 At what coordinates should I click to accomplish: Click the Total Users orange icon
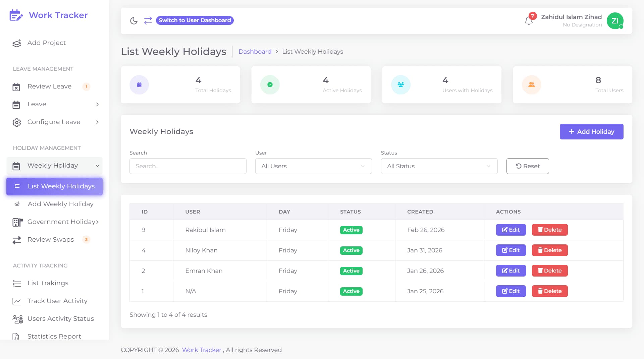[532, 85]
